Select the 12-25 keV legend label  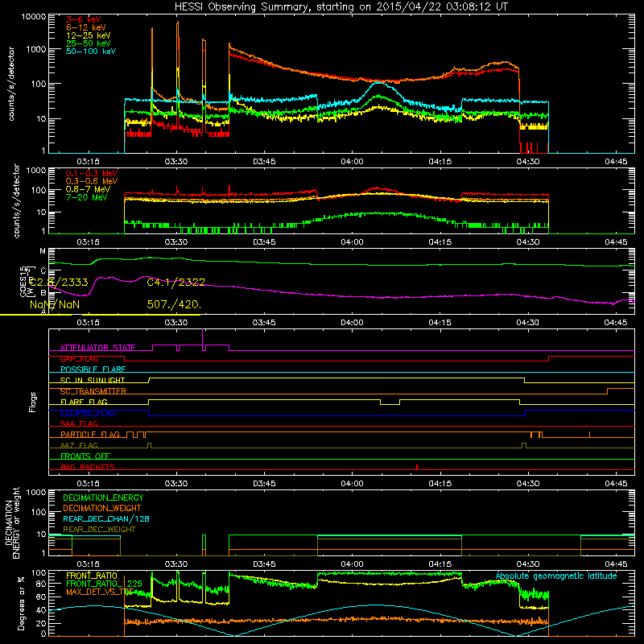tap(89, 35)
